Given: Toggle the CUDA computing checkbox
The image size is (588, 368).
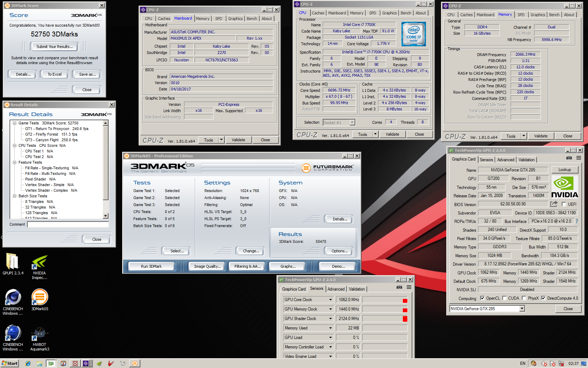Looking at the screenshot, I should [504, 298].
